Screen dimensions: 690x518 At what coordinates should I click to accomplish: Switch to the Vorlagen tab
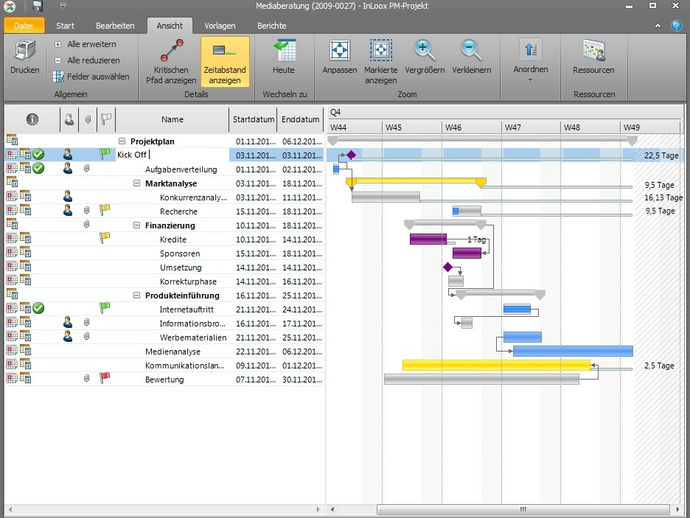220,26
